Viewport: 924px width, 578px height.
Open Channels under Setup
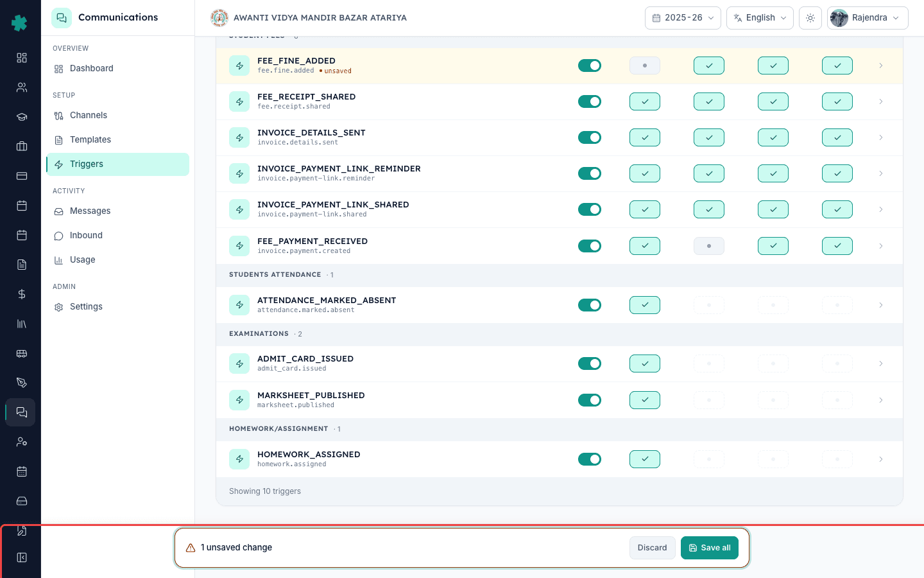pos(117,116)
